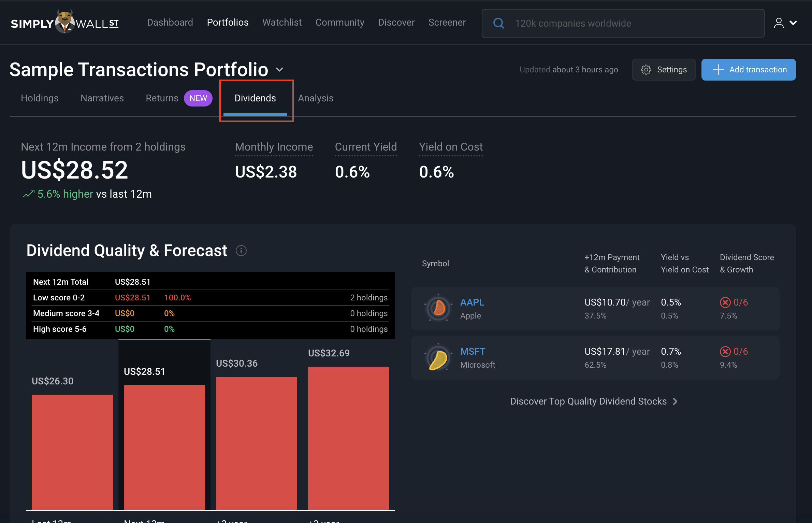Click the plus icon in Add transaction
The image size is (812, 523).
point(718,70)
